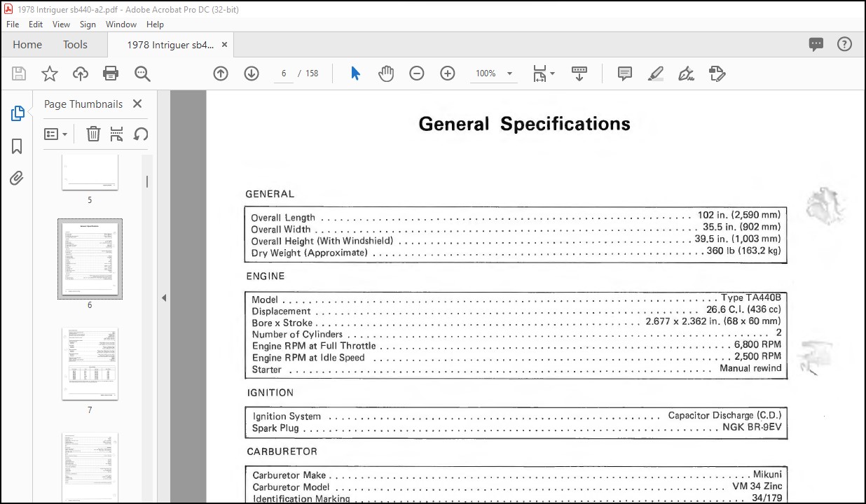The width and height of the screenshot is (866, 504).
Task: Close the Page Thumbnails panel
Action: click(x=137, y=104)
